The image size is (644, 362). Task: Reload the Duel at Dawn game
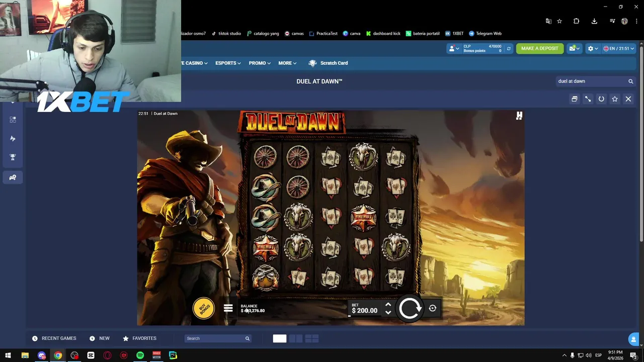pos(601,99)
